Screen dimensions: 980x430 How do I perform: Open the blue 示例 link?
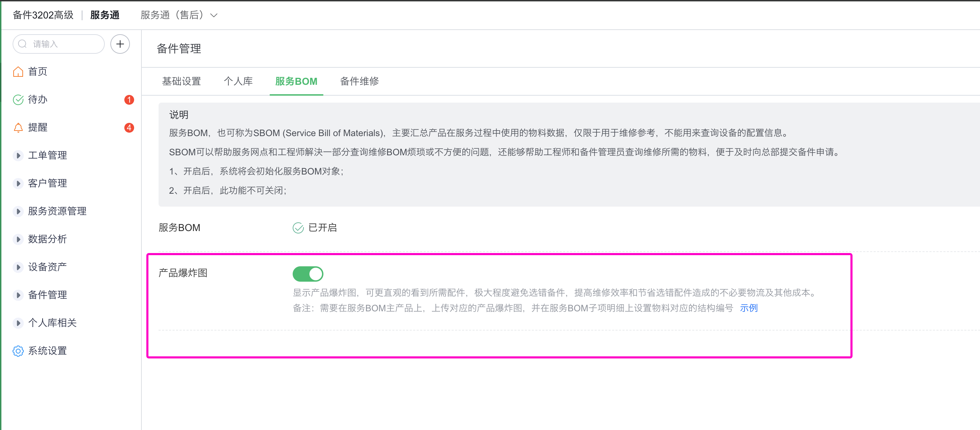[x=748, y=308]
